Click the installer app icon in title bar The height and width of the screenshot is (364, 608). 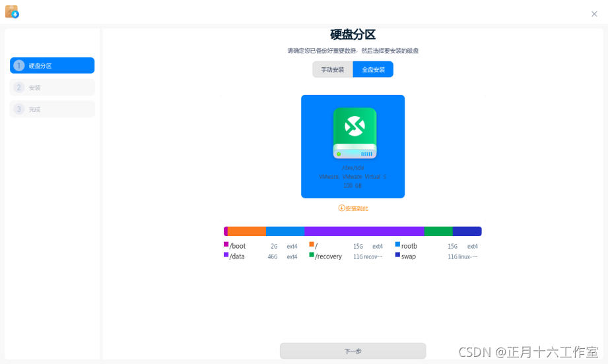click(12, 12)
